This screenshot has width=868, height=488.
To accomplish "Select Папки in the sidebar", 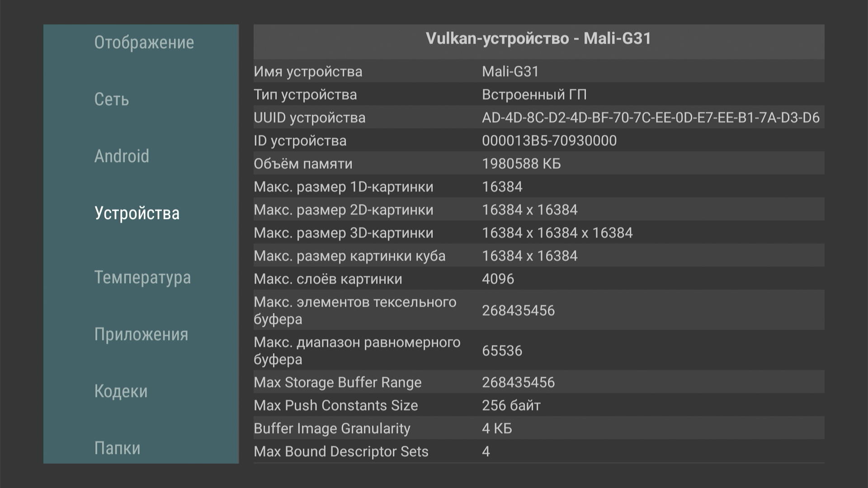I will [x=117, y=448].
